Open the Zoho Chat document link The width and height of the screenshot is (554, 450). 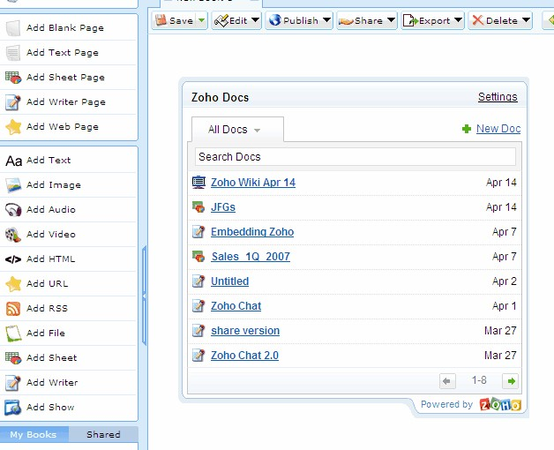click(236, 306)
